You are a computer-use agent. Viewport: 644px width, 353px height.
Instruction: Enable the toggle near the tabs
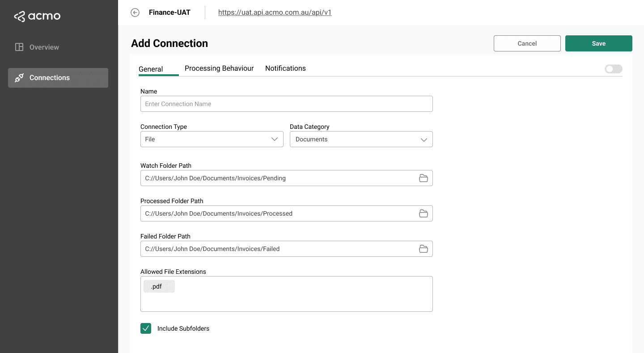[x=613, y=68]
